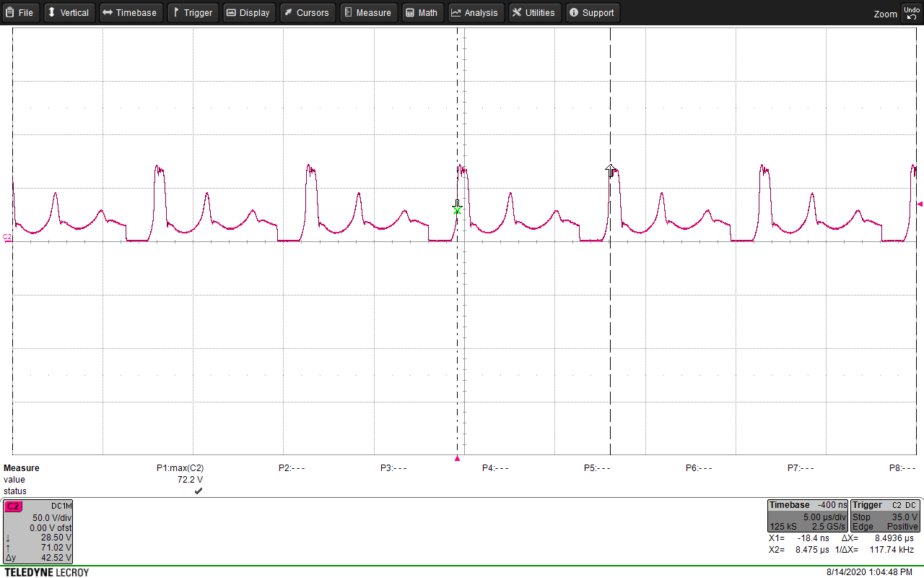The width and height of the screenshot is (924, 578).
Task: Click the pink trigger position marker below the grid
Action: 457,458
